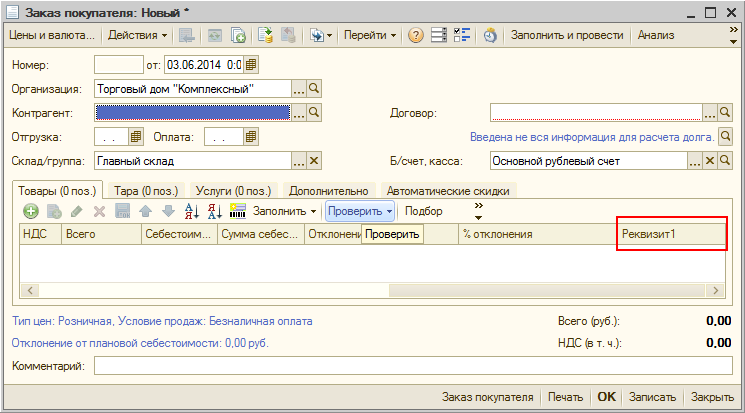
Task: Click the finish editing OK disk icon
Action: (123, 211)
